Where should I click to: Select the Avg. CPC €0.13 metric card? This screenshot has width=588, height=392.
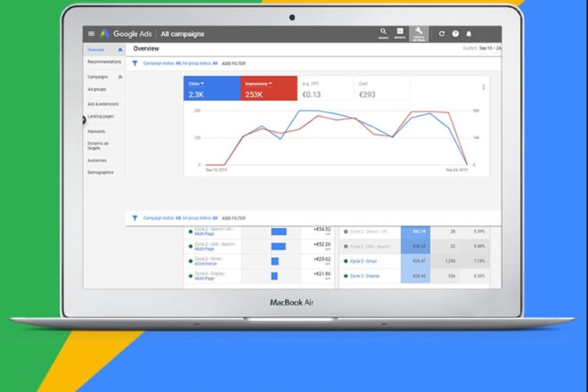[x=325, y=88]
